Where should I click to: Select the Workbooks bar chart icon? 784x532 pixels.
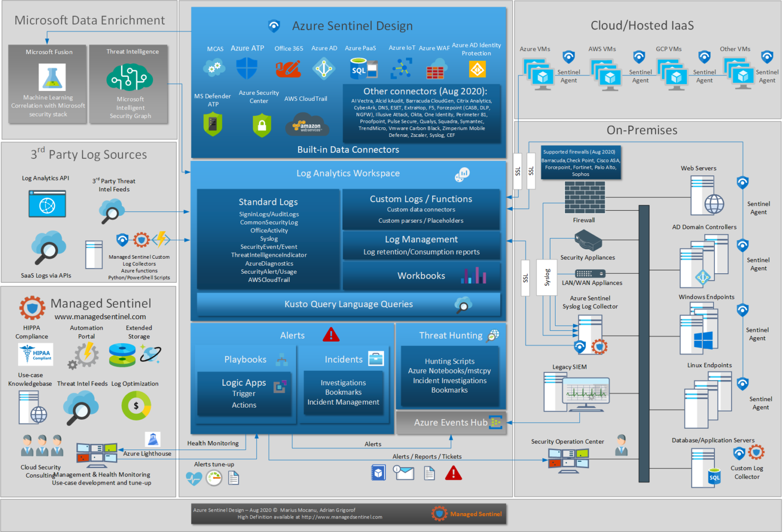point(473,275)
